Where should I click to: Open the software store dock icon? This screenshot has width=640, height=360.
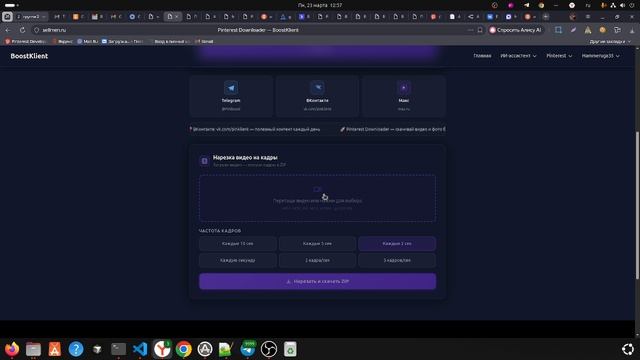pos(54,349)
